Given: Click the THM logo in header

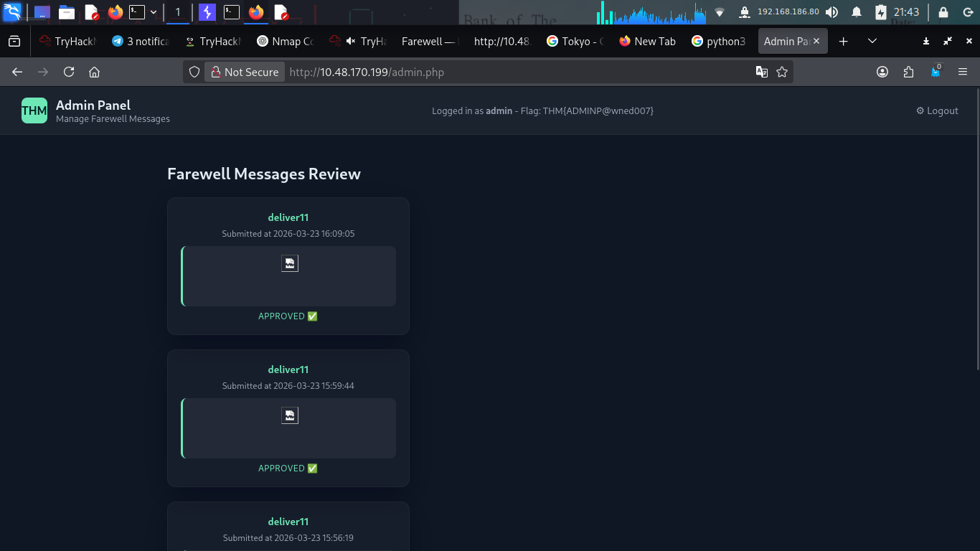Looking at the screenshot, I should (34, 110).
